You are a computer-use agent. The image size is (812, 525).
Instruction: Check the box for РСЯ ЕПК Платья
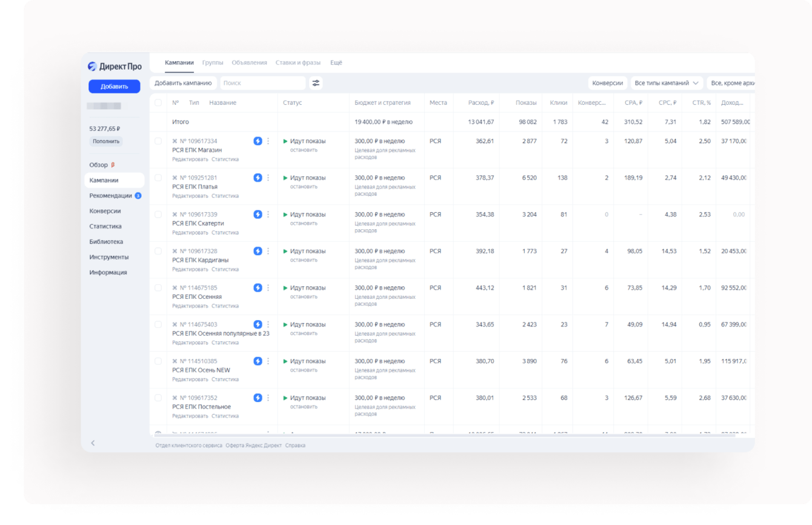tap(158, 178)
